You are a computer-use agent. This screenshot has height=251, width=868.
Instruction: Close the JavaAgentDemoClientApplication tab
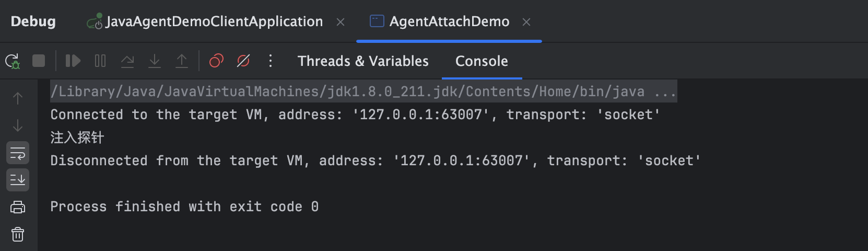(x=341, y=22)
